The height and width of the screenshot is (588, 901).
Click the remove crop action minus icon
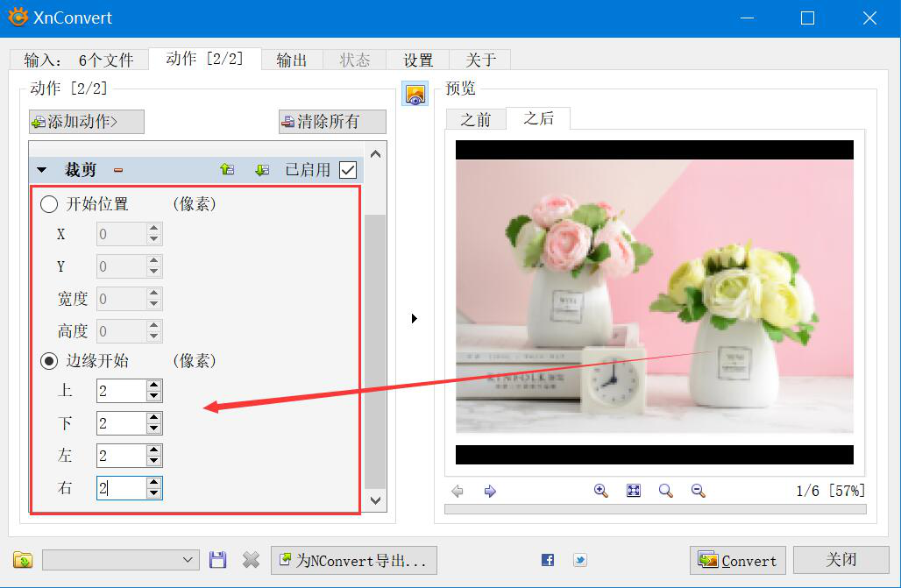118,170
